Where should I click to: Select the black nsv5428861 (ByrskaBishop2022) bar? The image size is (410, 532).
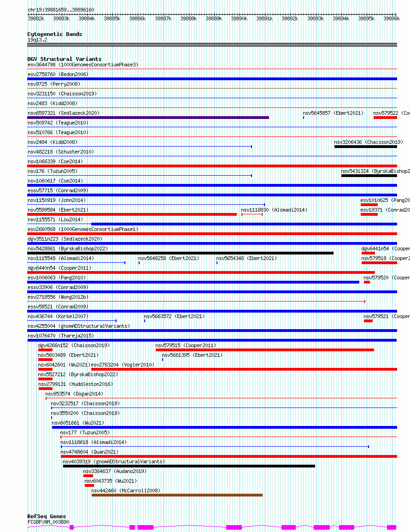pyautogui.click(x=181, y=253)
